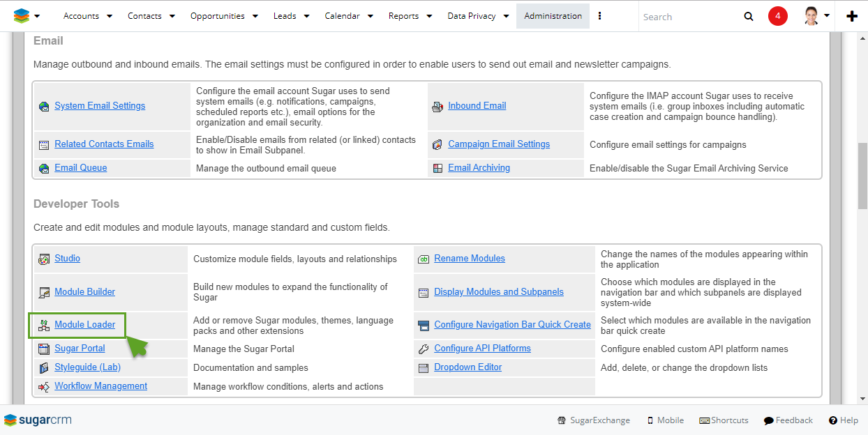
Task: Click the Sugar Portal icon
Action: pos(45,349)
